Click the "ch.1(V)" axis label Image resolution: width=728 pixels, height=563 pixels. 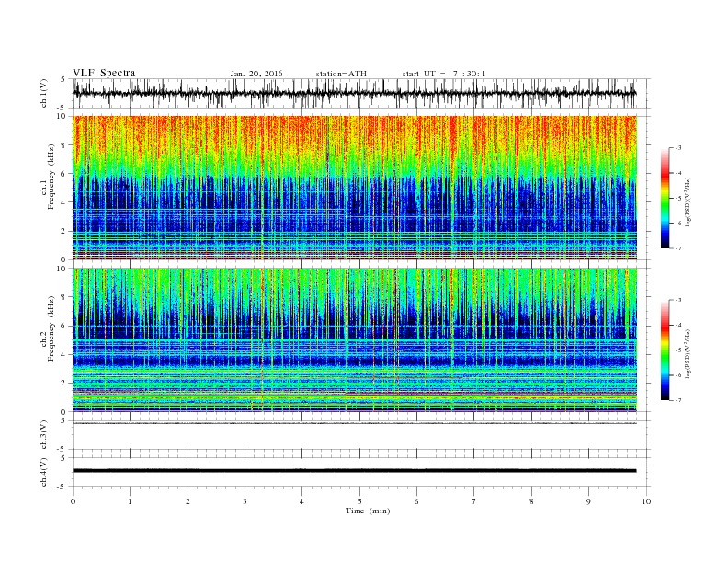coord(44,93)
